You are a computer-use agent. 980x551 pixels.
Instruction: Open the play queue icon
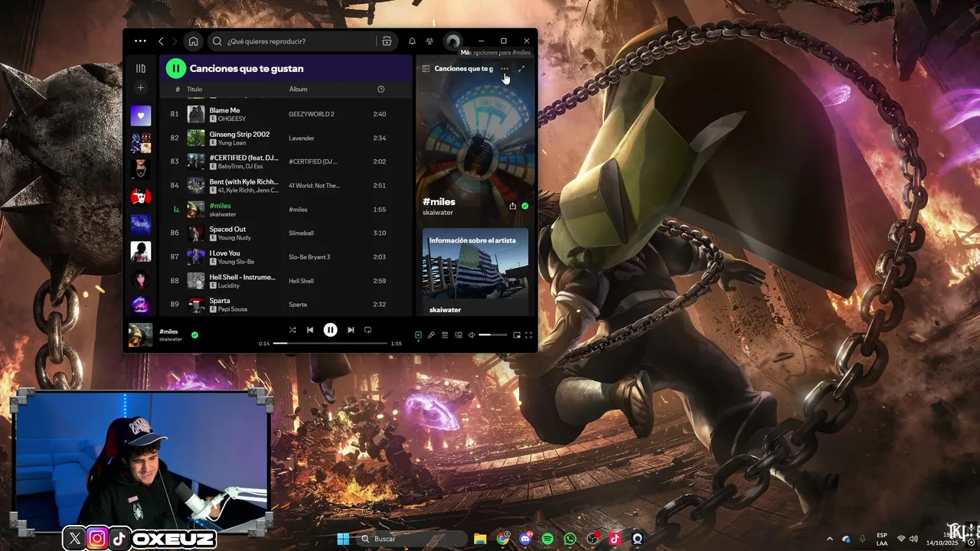click(x=445, y=334)
